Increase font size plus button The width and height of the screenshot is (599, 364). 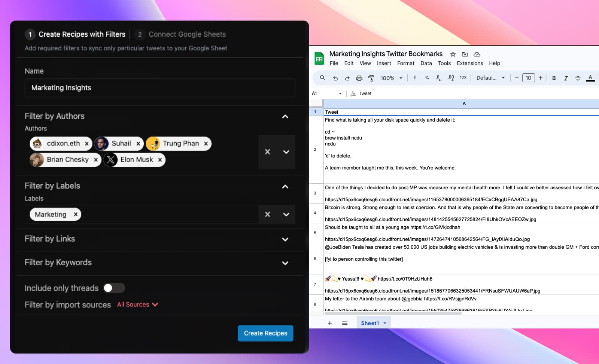541,78
